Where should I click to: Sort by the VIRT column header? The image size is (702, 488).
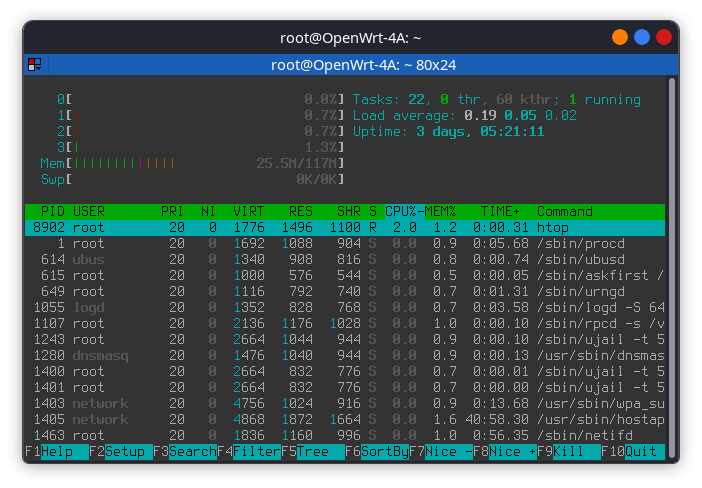[x=248, y=211]
